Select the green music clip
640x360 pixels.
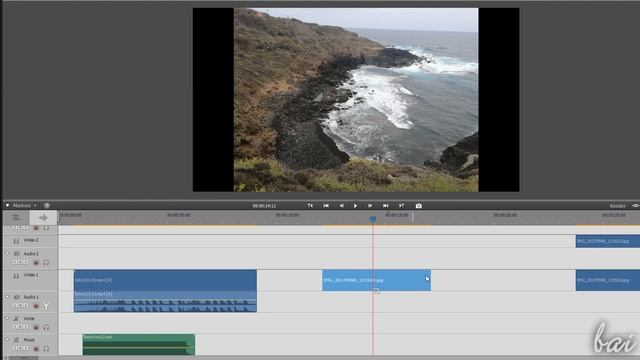pos(139,344)
